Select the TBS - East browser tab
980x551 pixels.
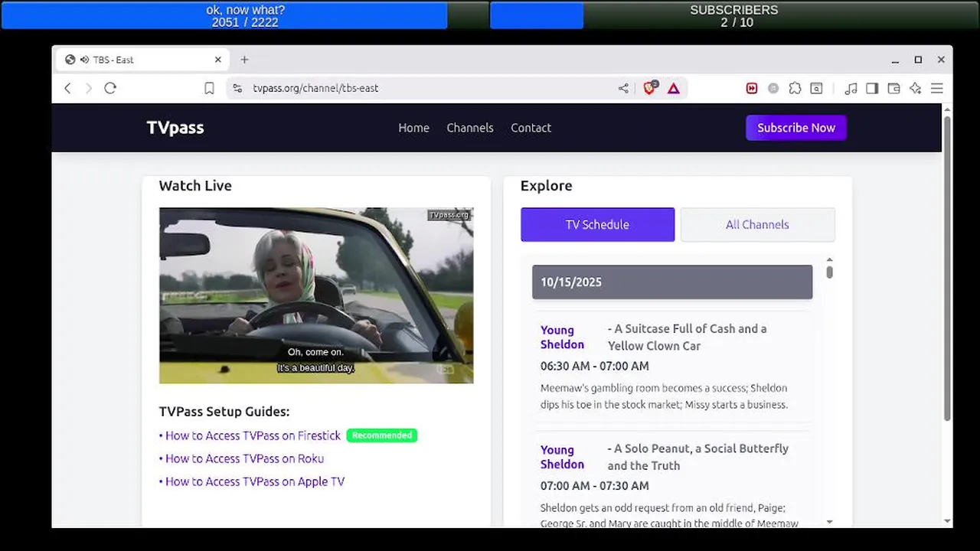(x=144, y=60)
